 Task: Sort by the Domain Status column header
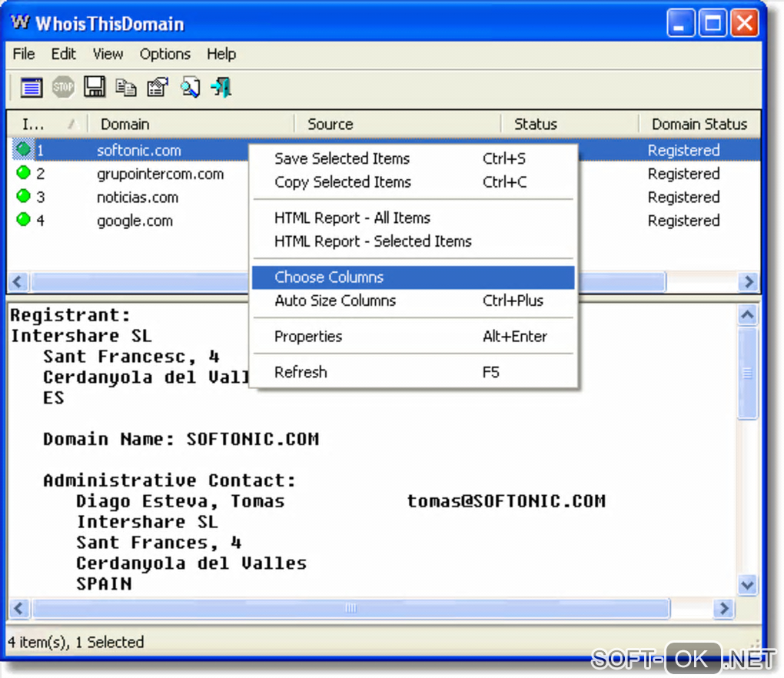tap(699, 124)
